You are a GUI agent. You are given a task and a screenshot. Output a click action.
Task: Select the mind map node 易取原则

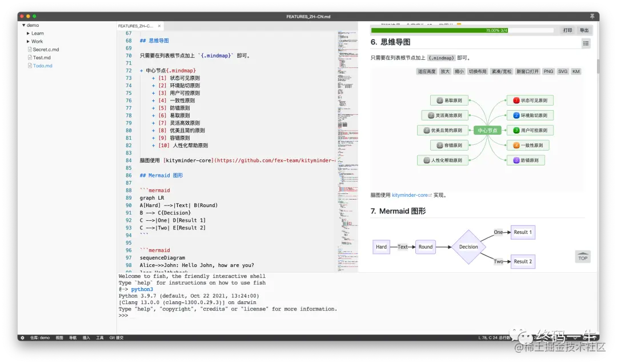tap(449, 100)
